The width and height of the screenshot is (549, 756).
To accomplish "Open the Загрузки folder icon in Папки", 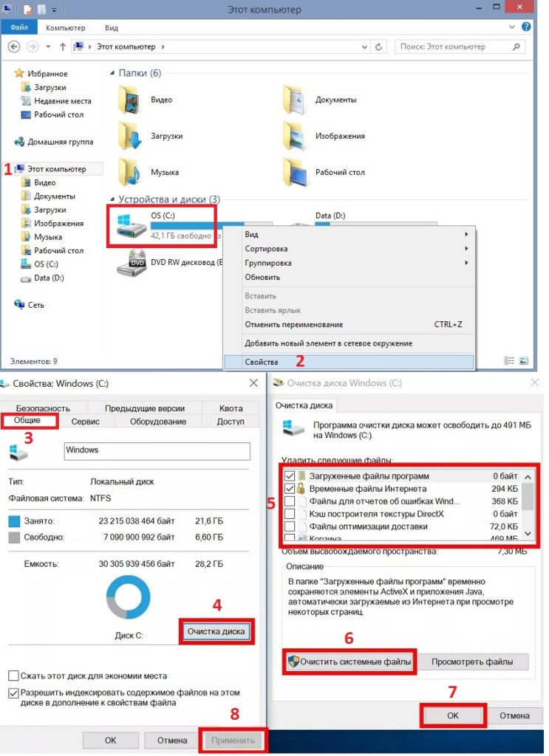I will click(x=129, y=136).
